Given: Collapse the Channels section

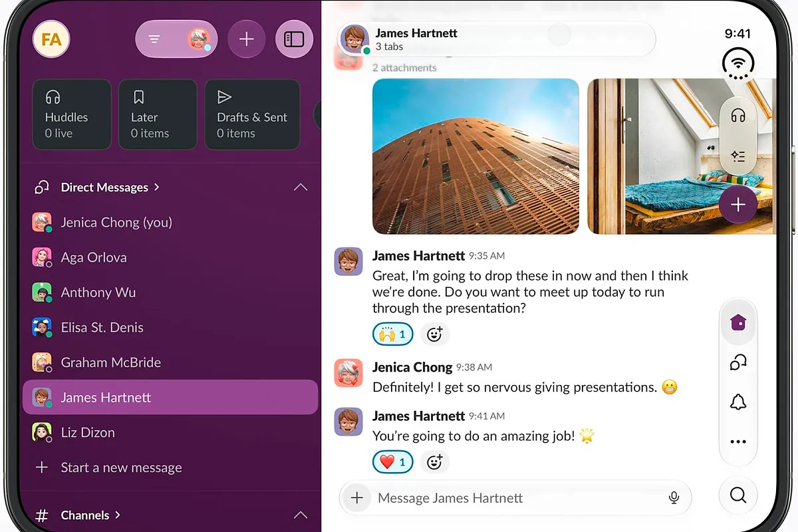Looking at the screenshot, I should (301, 515).
